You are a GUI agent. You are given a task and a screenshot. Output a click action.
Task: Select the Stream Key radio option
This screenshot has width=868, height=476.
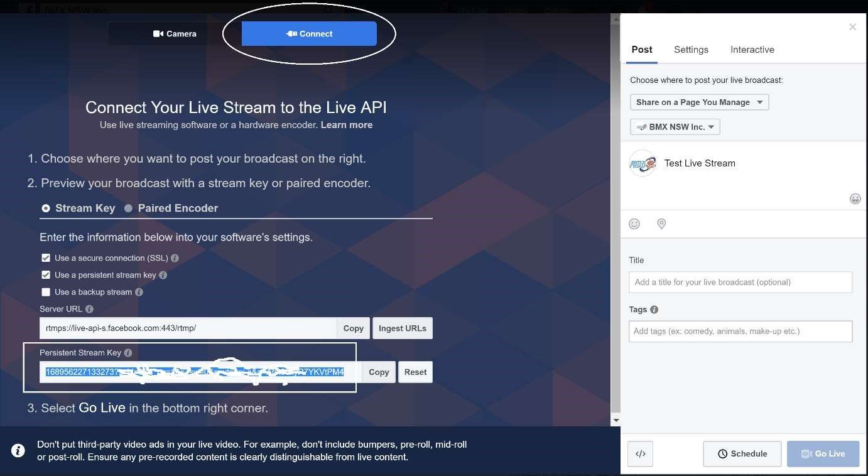point(79,208)
